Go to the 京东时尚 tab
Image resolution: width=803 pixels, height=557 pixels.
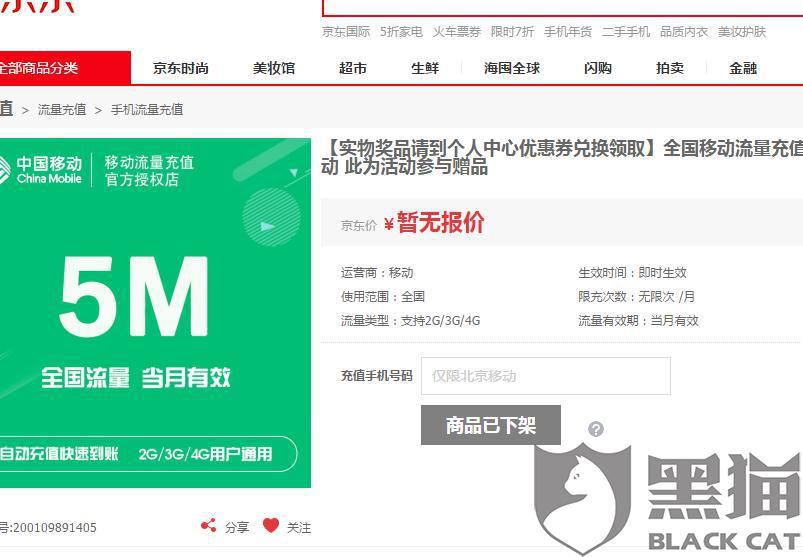(x=181, y=68)
